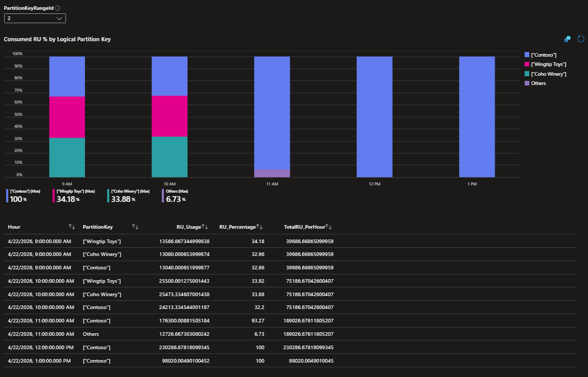Click the info icon beside PartitionKeyRangeId
The width and height of the screenshot is (588, 377).
[58, 8]
